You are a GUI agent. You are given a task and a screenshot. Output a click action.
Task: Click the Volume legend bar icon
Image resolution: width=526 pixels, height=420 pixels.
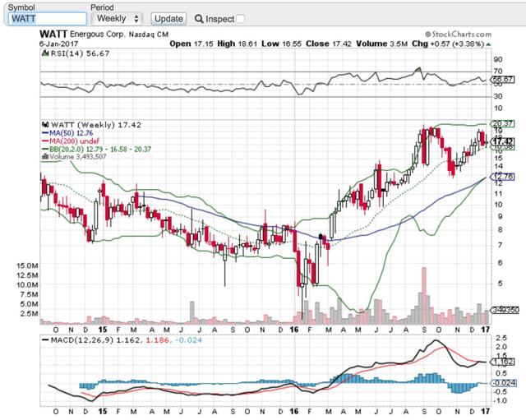click(x=45, y=157)
